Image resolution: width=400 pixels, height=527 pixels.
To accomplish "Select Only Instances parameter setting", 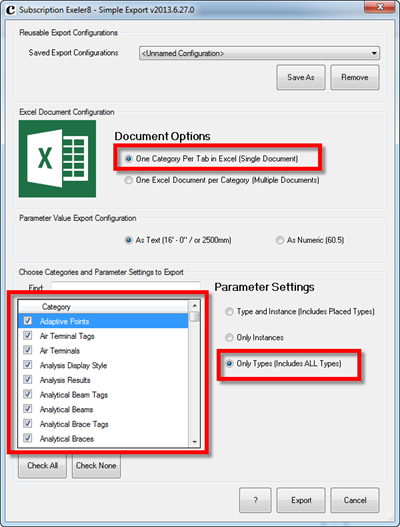I will (x=254, y=337).
